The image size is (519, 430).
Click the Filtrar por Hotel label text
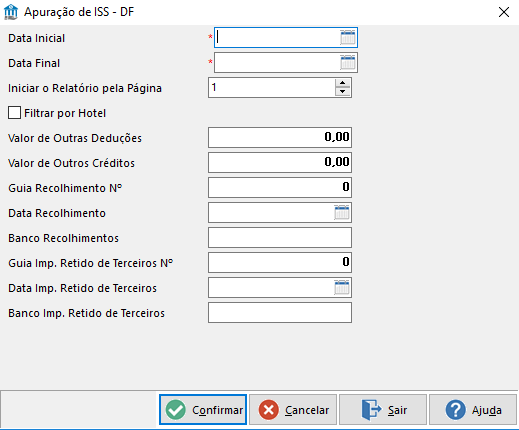65,113
